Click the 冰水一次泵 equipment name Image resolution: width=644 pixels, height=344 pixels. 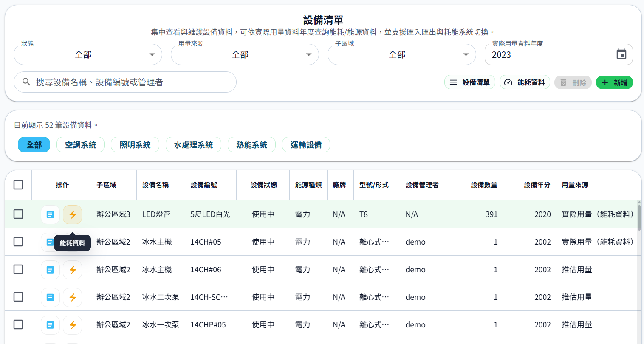coord(161,325)
